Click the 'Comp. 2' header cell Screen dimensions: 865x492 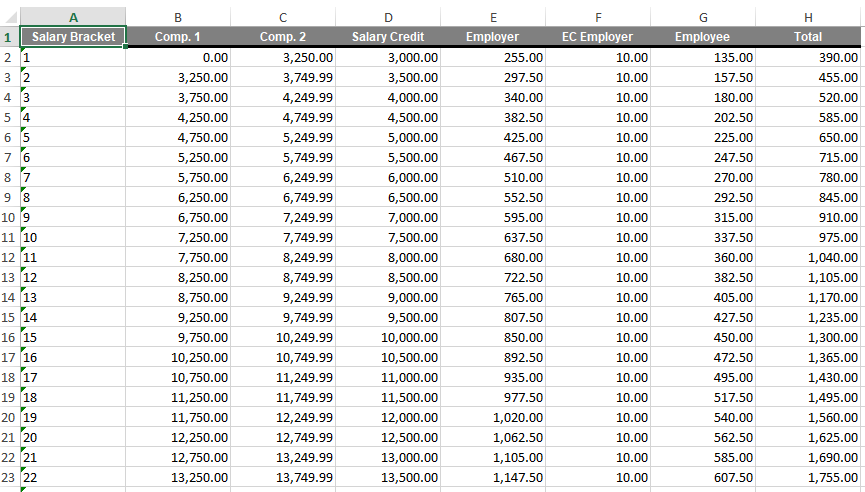pyautogui.click(x=283, y=37)
